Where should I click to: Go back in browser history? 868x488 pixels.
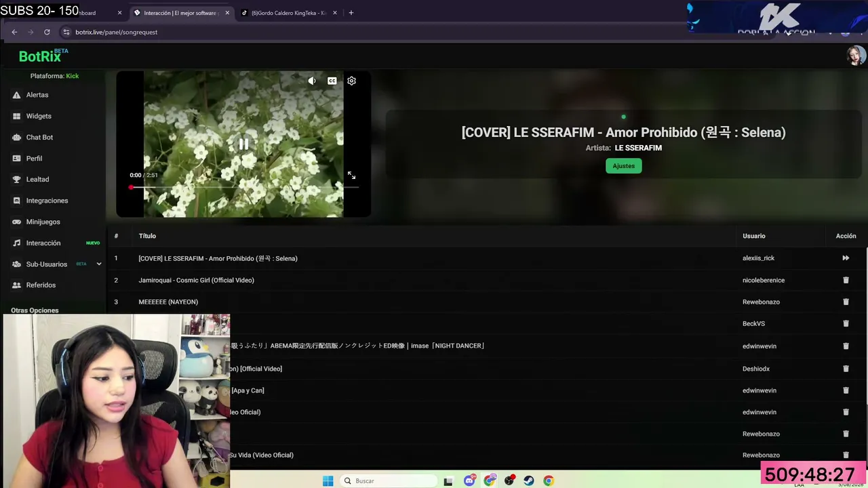coord(14,32)
